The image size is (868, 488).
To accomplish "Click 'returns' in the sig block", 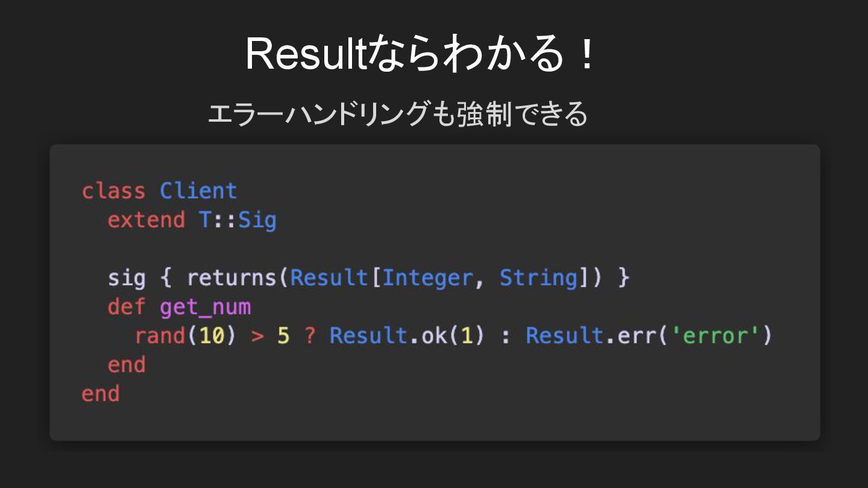I will pos(231,277).
